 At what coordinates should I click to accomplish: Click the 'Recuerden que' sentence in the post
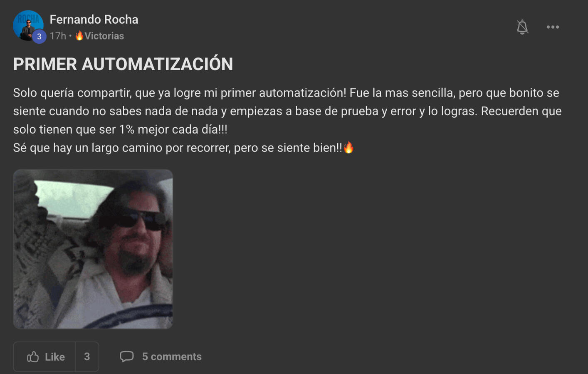click(x=521, y=111)
